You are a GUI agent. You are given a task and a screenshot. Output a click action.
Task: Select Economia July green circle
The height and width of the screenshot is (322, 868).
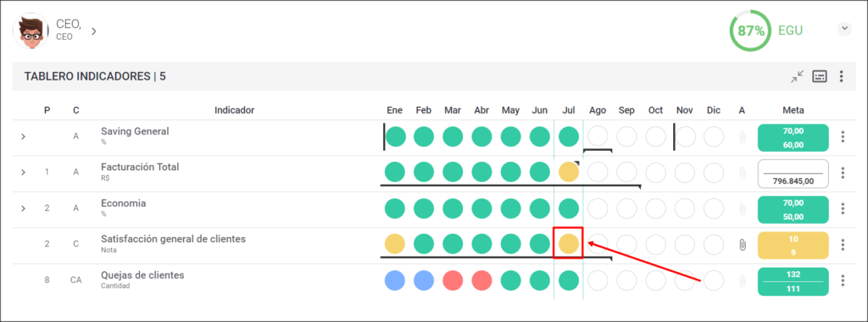tap(569, 208)
